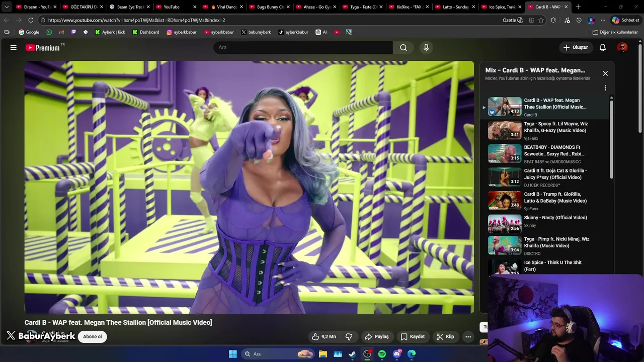Click the Özetle summarize button
This screenshot has width=644, height=362.
click(x=513, y=20)
